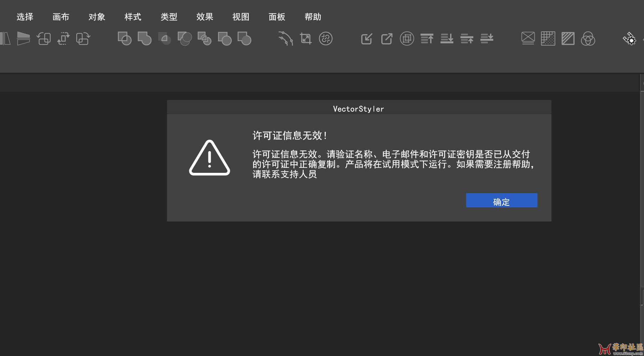Click the rotate counter-clockwise icon
644x356 pixels.
click(43, 38)
